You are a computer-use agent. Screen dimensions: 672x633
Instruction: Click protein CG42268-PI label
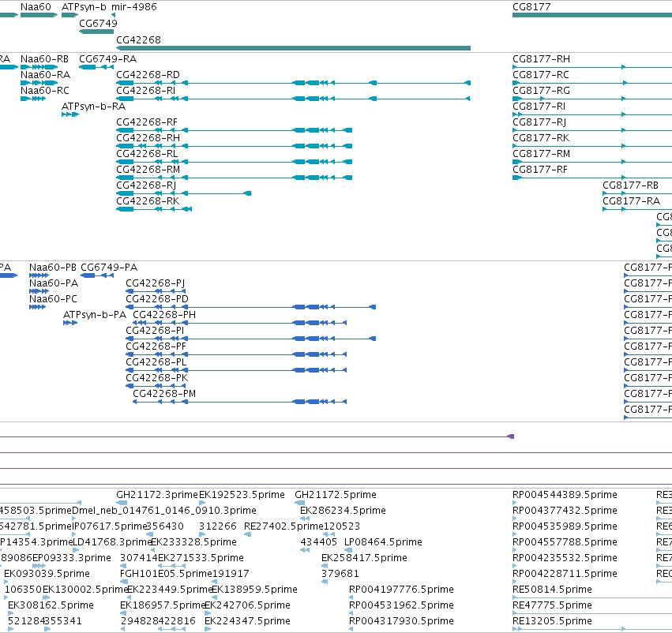click(x=155, y=331)
